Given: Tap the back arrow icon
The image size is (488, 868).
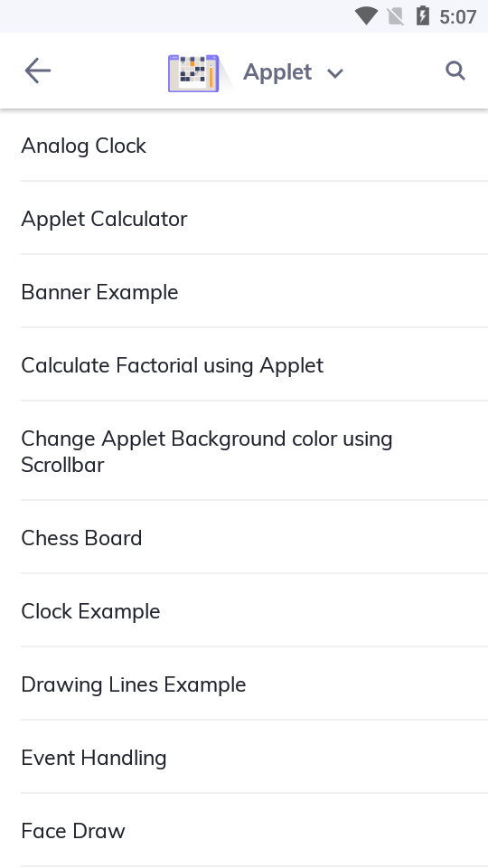Looking at the screenshot, I should coord(38,71).
